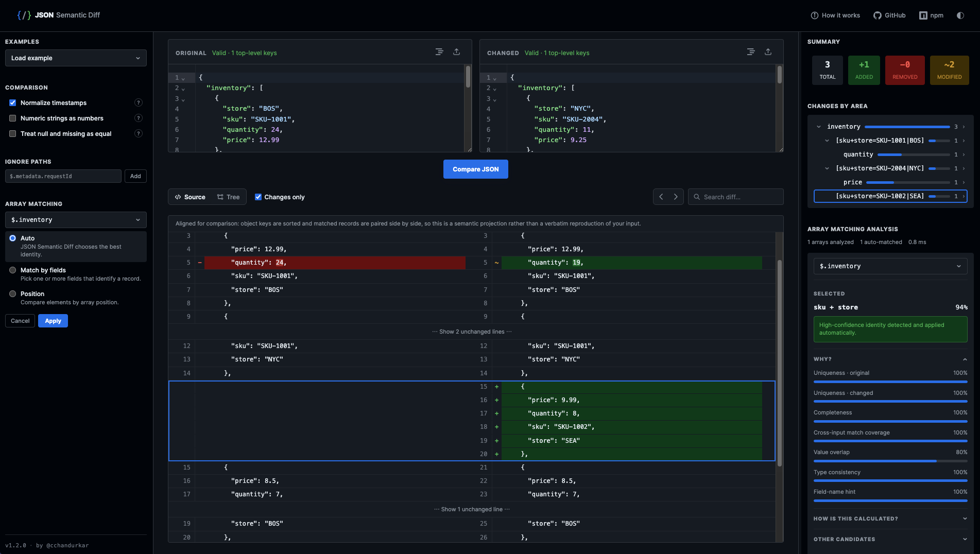The width and height of the screenshot is (980, 554).
Task: Collapse the inventory changes tree node
Action: 819,127
